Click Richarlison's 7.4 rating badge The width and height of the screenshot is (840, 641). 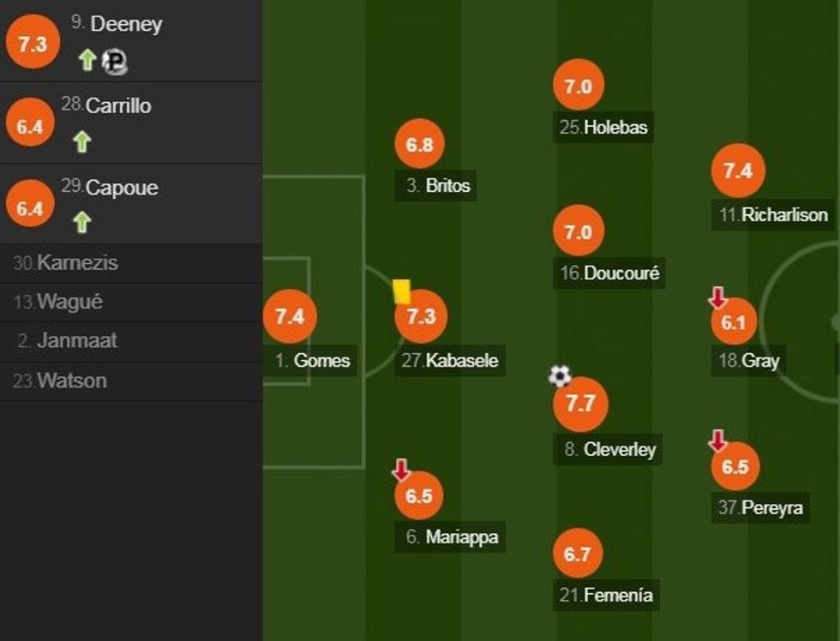pyautogui.click(x=737, y=171)
